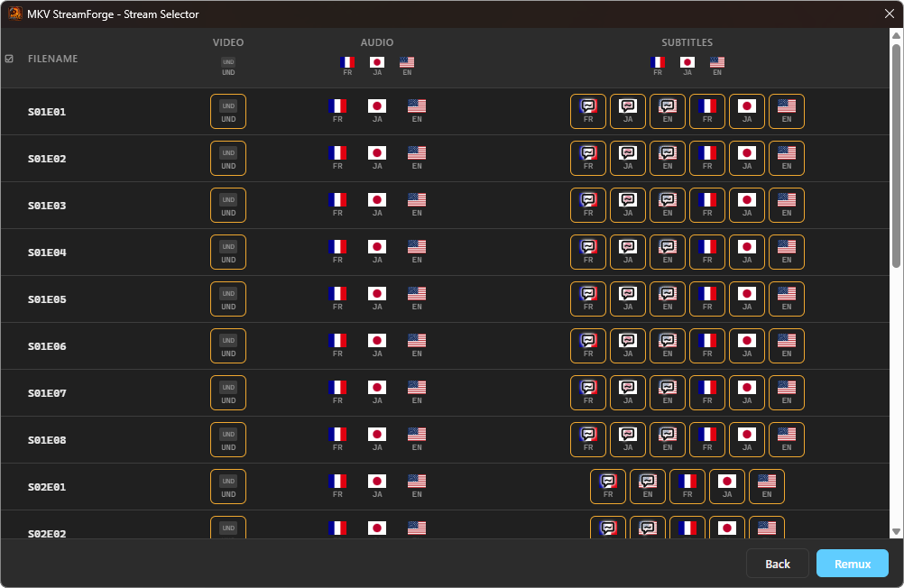This screenshot has width=904, height=588.
Task: Toggle English flag subtitle for S01E01
Action: [x=787, y=111]
